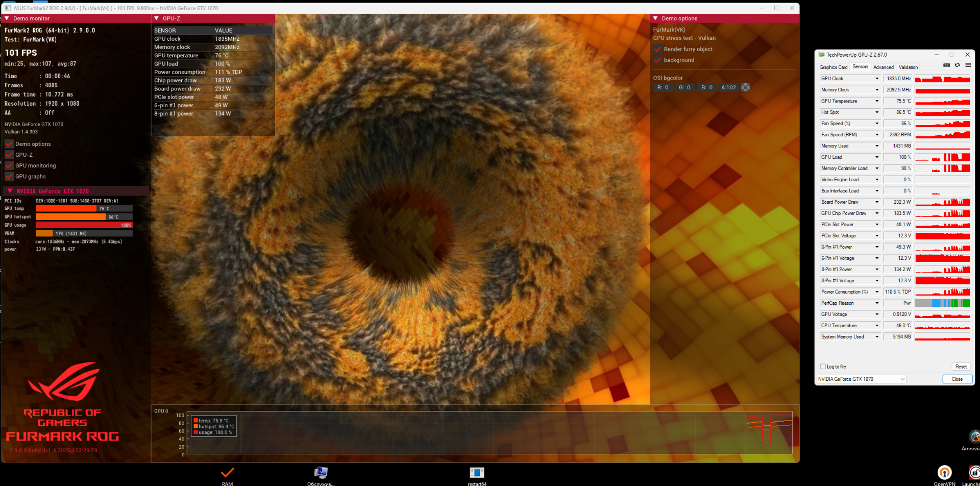Click the Power Consumption 110.6 % TDP value
980x486 pixels.
pyautogui.click(x=898, y=292)
